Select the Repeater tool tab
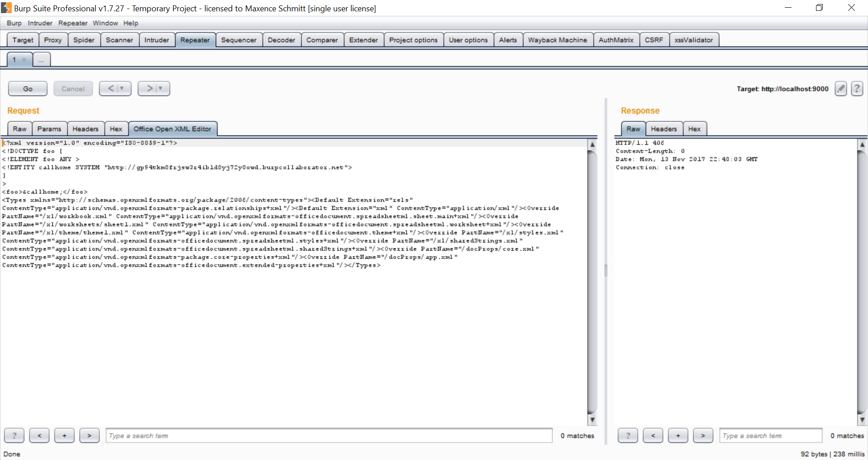 click(195, 40)
